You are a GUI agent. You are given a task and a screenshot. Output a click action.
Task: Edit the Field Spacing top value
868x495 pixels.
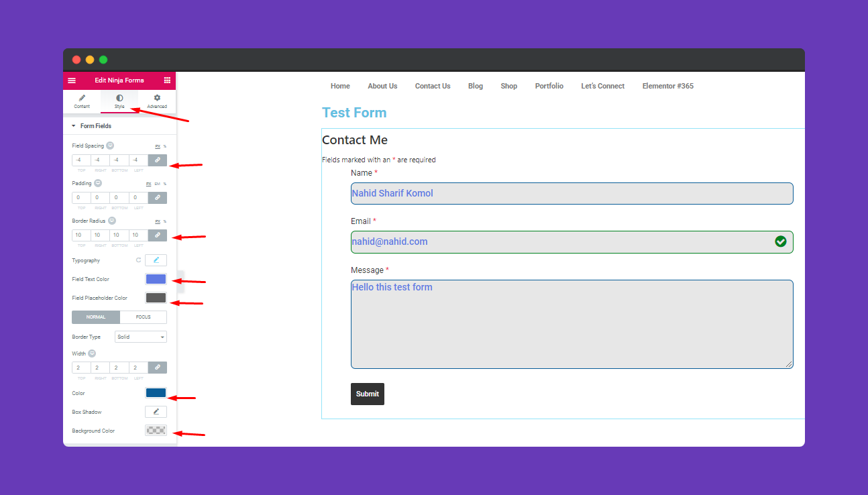click(x=81, y=160)
